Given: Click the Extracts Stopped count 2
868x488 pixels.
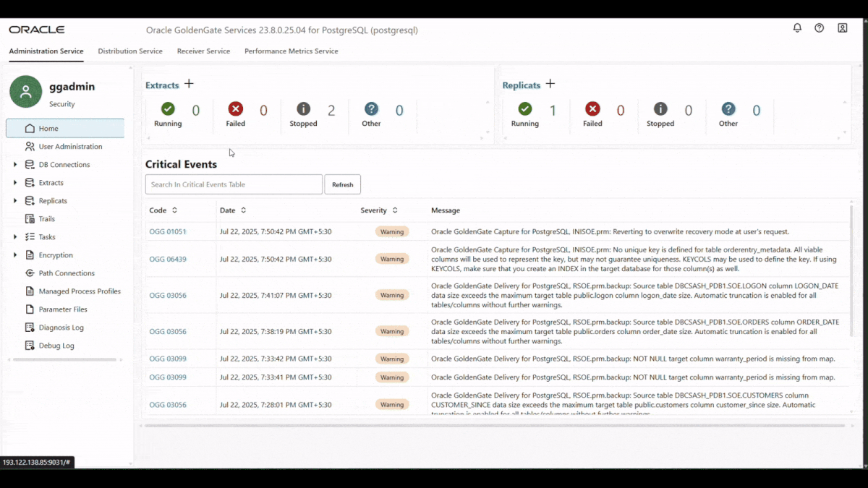Looking at the screenshot, I should tap(331, 111).
